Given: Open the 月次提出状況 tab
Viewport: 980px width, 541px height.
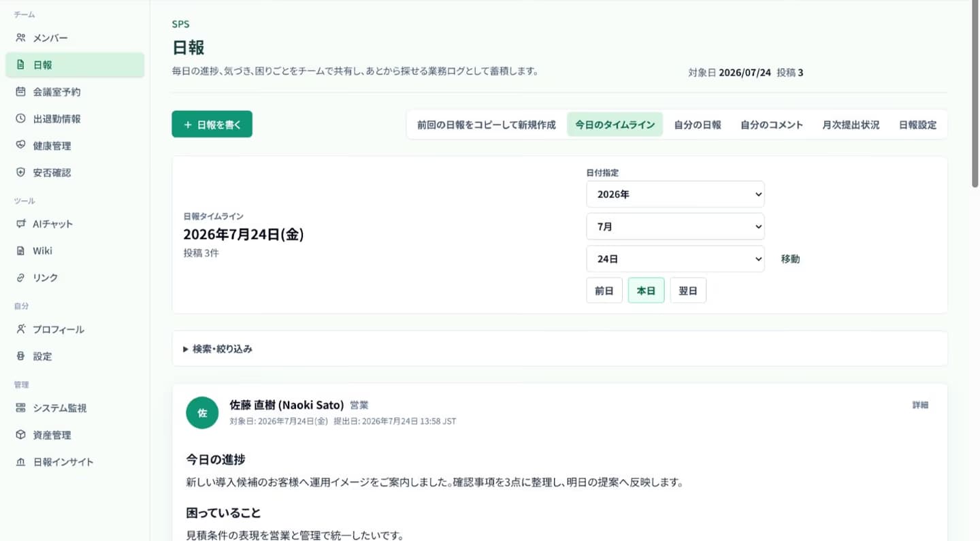Looking at the screenshot, I should (851, 125).
